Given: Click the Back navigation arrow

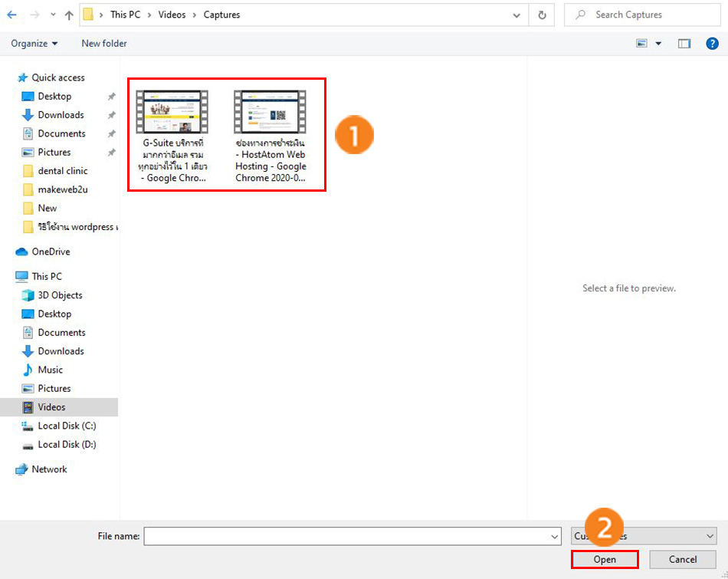Looking at the screenshot, I should [12, 15].
